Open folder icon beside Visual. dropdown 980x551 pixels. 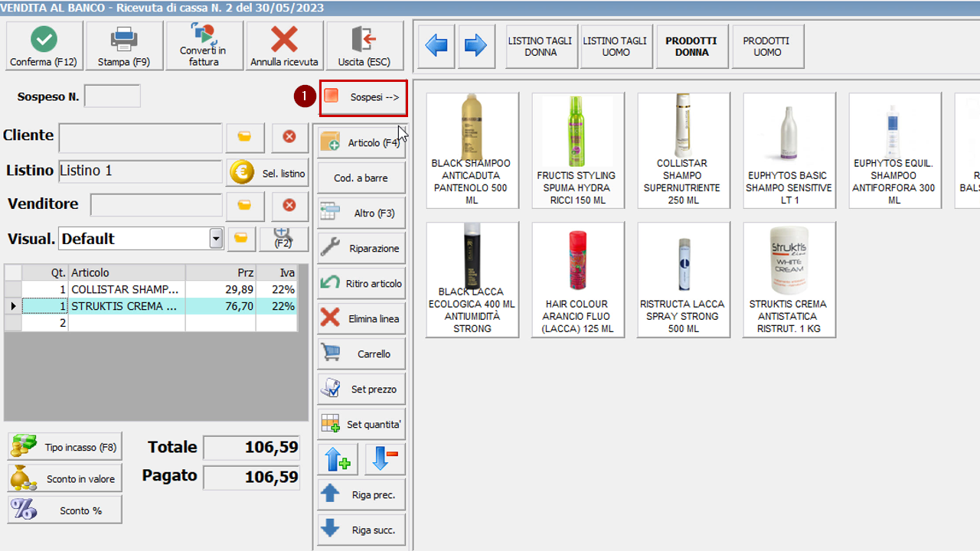pyautogui.click(x=241, y=239)
